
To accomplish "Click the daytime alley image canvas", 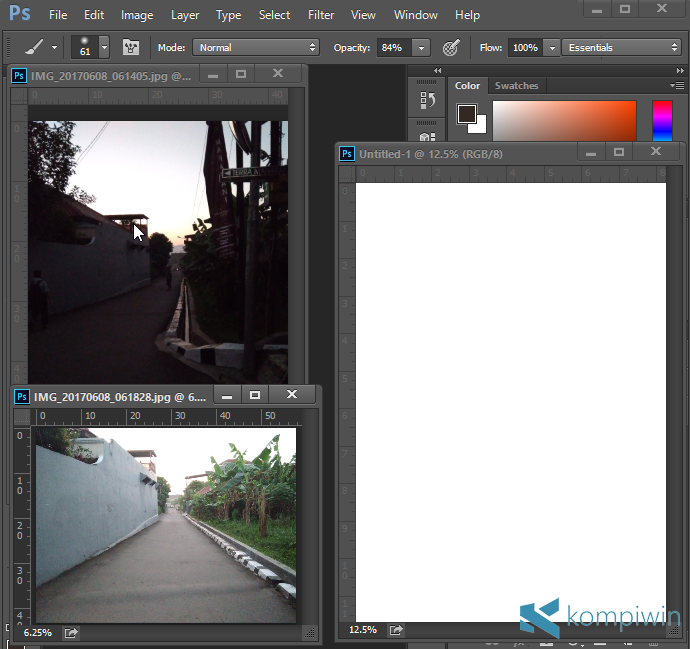I will tap(166, 525).
